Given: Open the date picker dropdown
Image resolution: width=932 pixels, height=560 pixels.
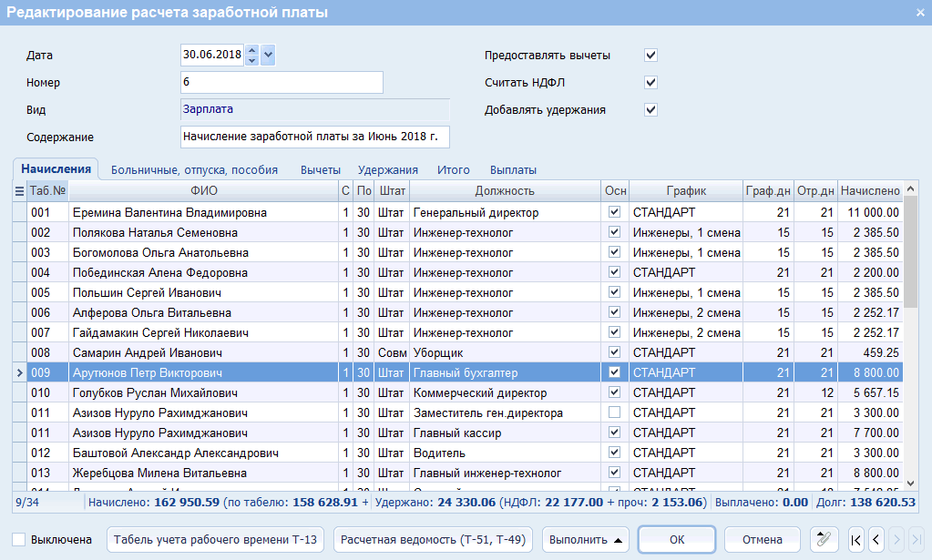Looking at the screenshot, I should point(268,55).
